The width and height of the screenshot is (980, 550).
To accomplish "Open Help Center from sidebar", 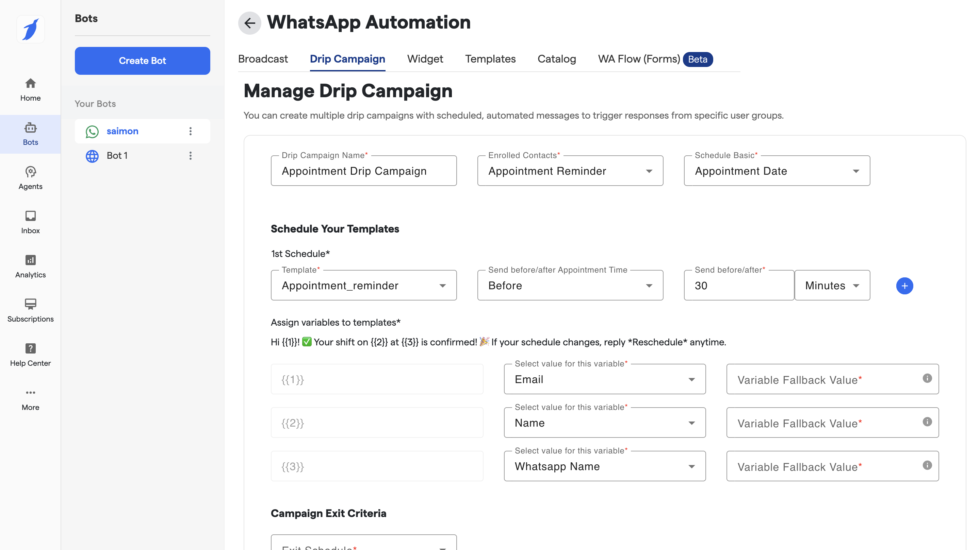I will pos(30,354).
